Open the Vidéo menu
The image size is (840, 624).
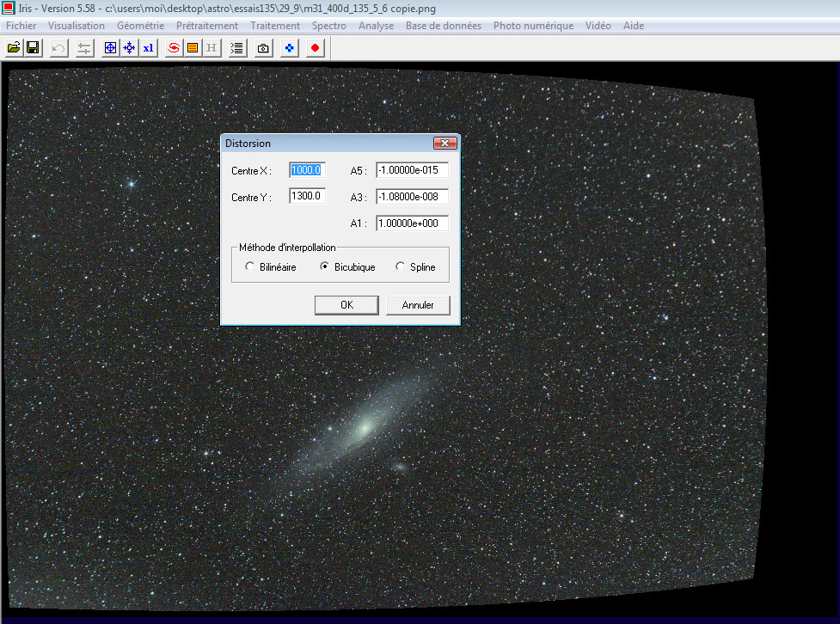click(x=598, y=26)
